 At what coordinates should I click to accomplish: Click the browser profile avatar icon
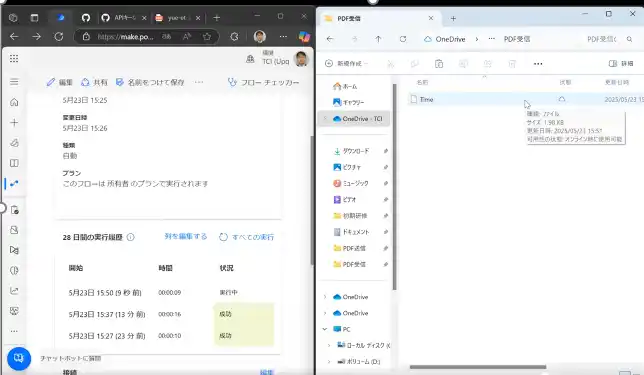pos(260,37)
